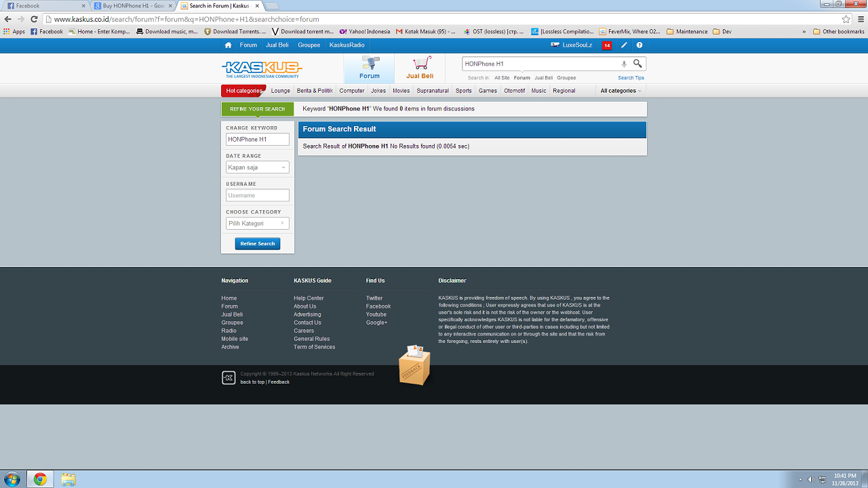868x488 pixels.
Task: Expand the 'Pilih Kategori' category dropdown
Action: (x=258, y=224)
